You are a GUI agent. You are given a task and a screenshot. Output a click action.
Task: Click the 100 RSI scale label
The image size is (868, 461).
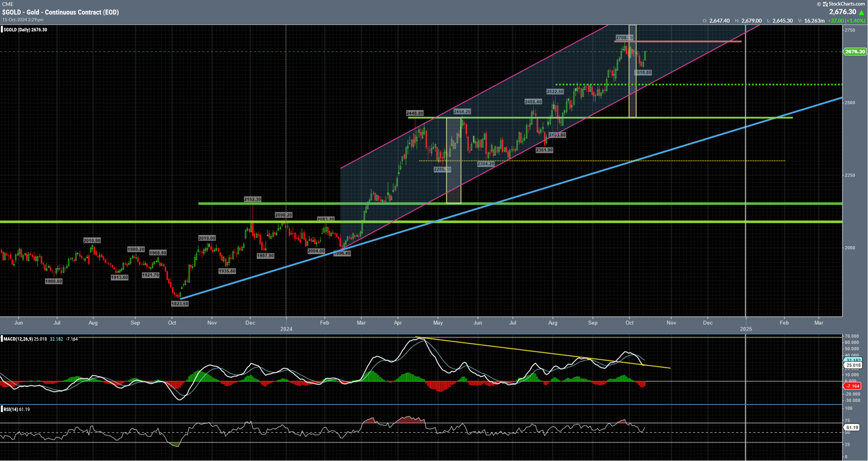pos(849,408)
